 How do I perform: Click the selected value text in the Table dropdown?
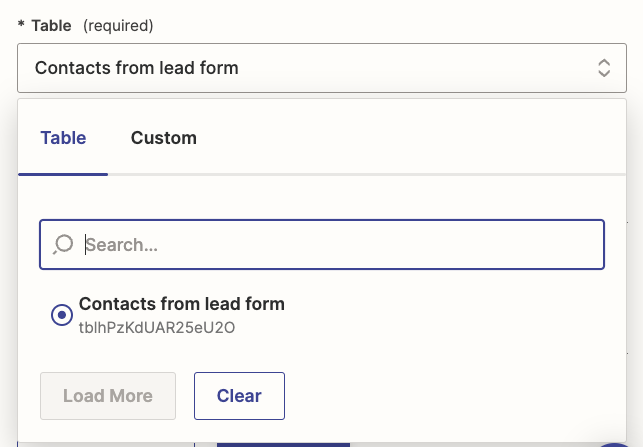coord(137,68)
